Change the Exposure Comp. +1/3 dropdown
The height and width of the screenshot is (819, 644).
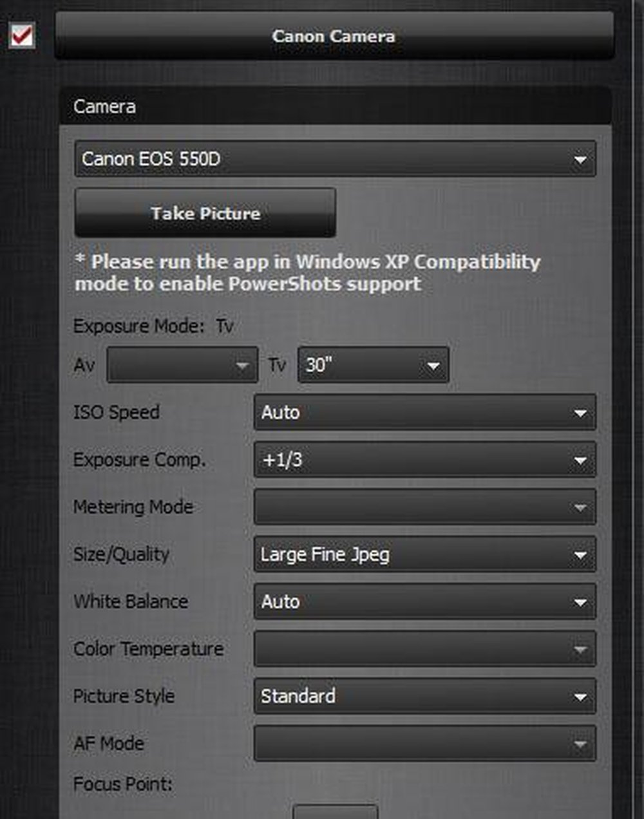pyautogui.click(x=425, y=460)
